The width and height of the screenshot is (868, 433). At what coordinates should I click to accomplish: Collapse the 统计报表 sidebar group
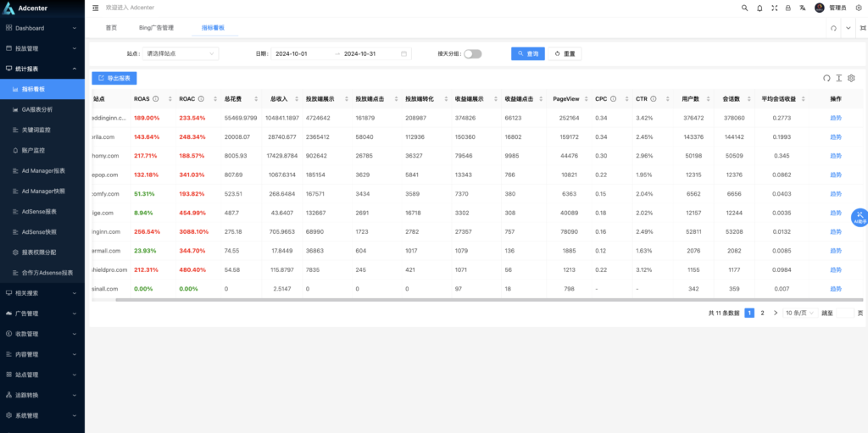pos(42,69)
